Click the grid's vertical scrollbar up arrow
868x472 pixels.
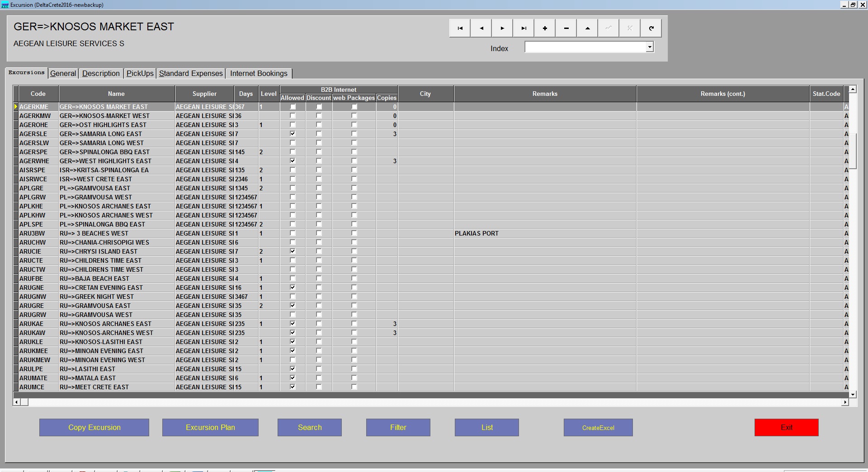pos(853,90)
